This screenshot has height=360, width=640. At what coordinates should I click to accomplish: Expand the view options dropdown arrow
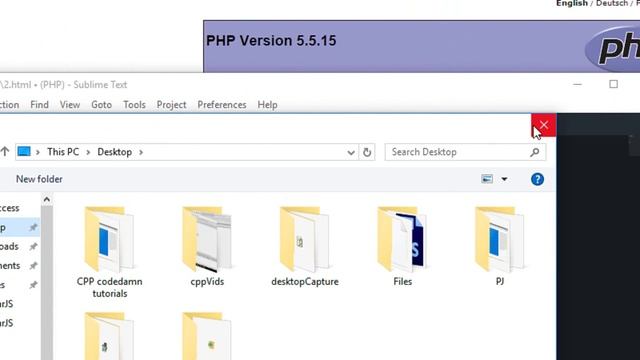[504, 179]
